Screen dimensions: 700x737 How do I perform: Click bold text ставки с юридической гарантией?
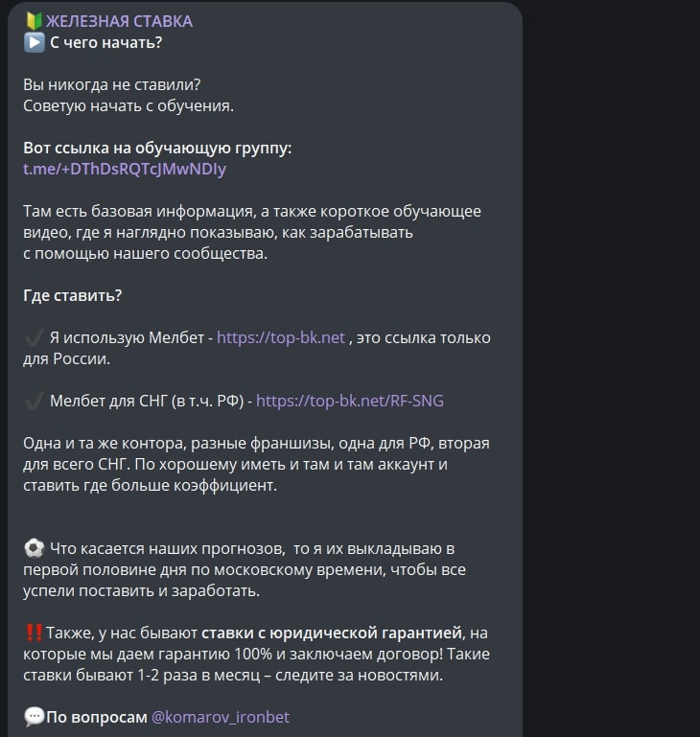pyautogui.click(x=332, y=633)
